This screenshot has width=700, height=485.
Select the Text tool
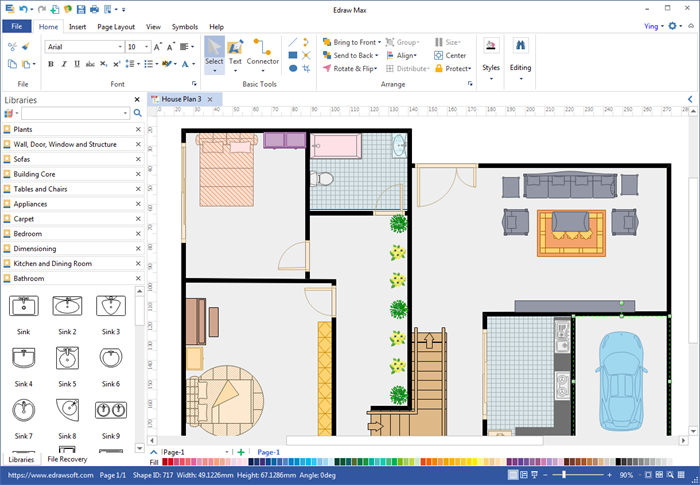point(235,53)
